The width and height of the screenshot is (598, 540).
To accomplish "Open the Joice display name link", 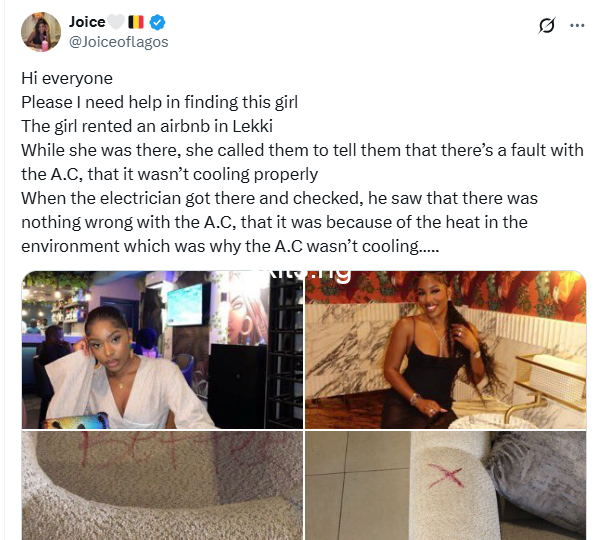I will [x=87, y=22].
